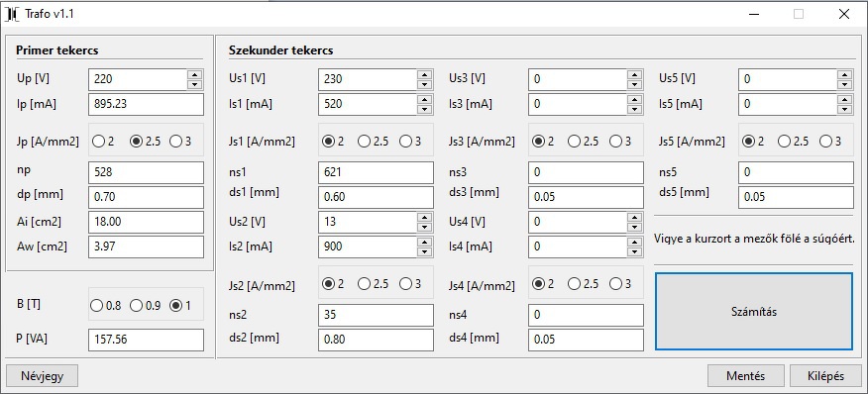Set Js5 current density to 2.5
Image resolution: width=868 pixels, height=394 pixels.
coord(793,142)
